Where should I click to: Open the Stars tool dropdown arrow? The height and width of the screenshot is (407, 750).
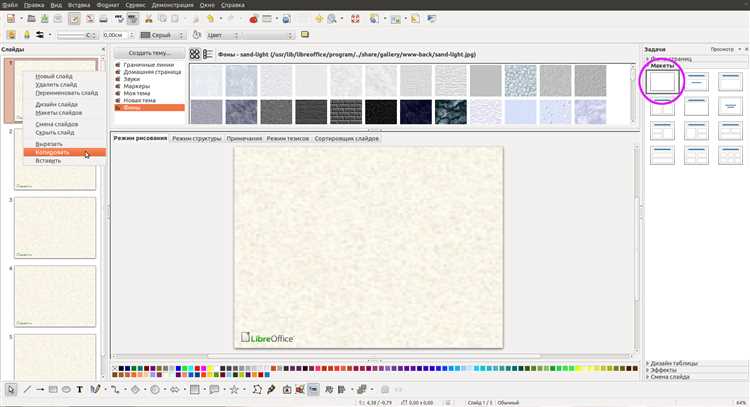tap(244, 390)
